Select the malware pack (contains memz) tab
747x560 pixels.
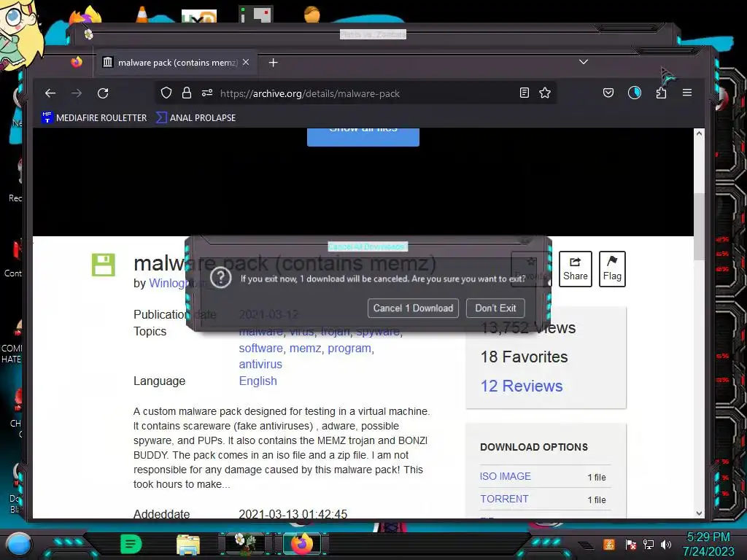point(177,63)
